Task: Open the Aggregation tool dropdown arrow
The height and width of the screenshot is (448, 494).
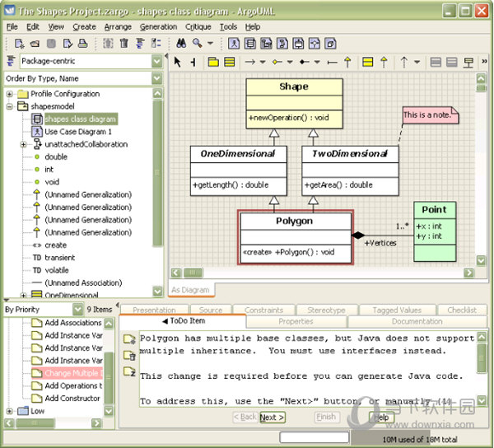Action: coord(290,62)
